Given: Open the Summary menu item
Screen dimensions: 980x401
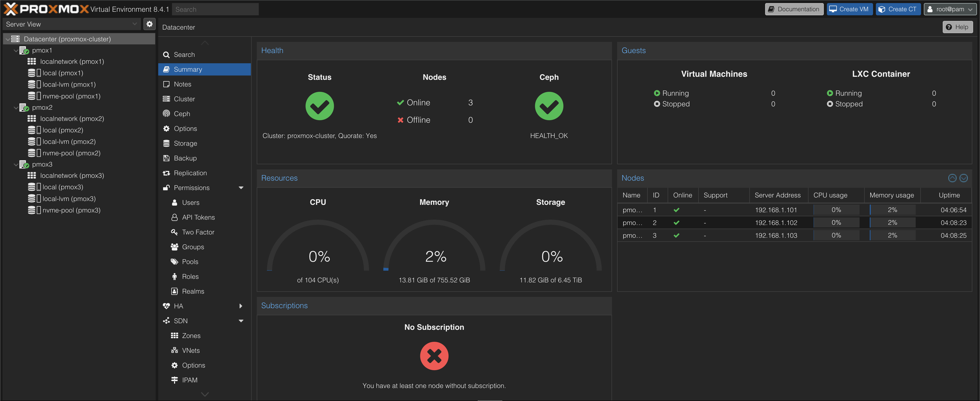Looking at the screenshot, I should (x=204, y=69).
